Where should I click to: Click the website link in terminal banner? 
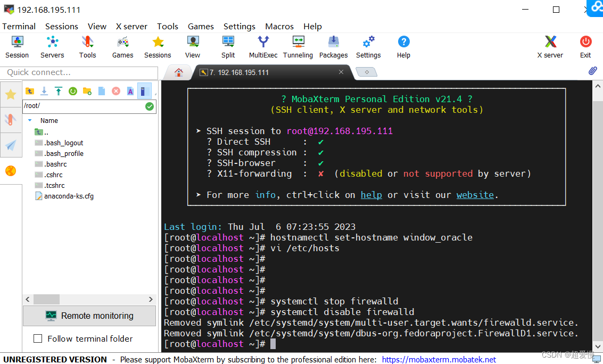tap(475, 195)
